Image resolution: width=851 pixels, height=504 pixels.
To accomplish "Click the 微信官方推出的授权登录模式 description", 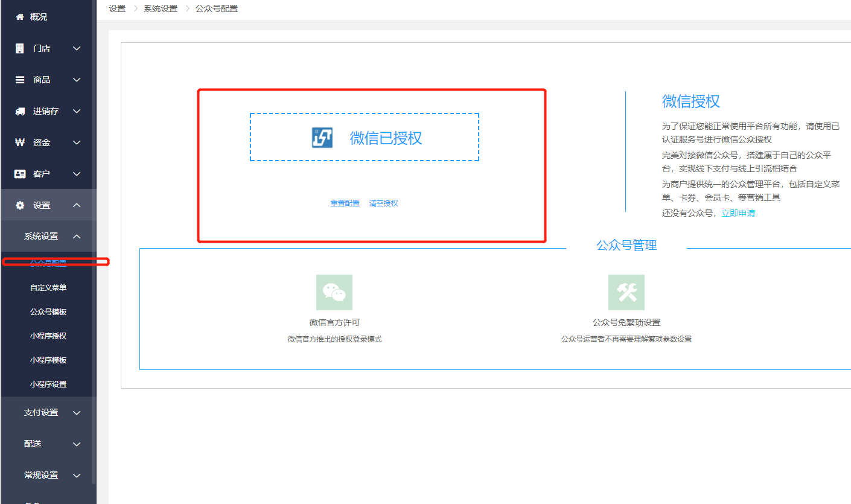I will click(334, 339).
